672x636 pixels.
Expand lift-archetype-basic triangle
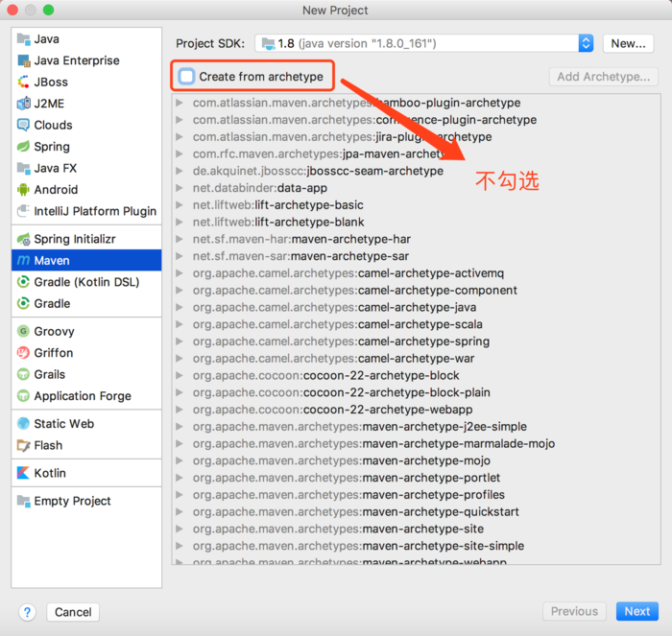click(x=180, y=204)
